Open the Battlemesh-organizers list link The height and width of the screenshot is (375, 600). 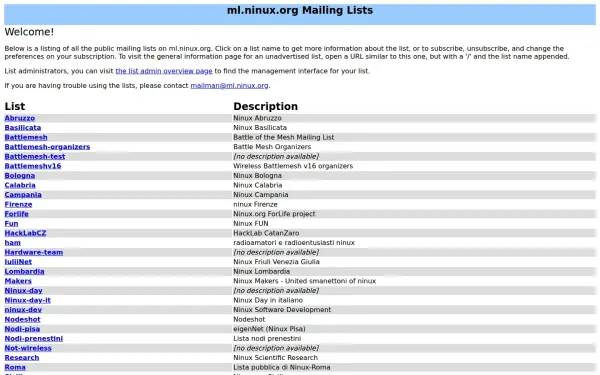47,147
